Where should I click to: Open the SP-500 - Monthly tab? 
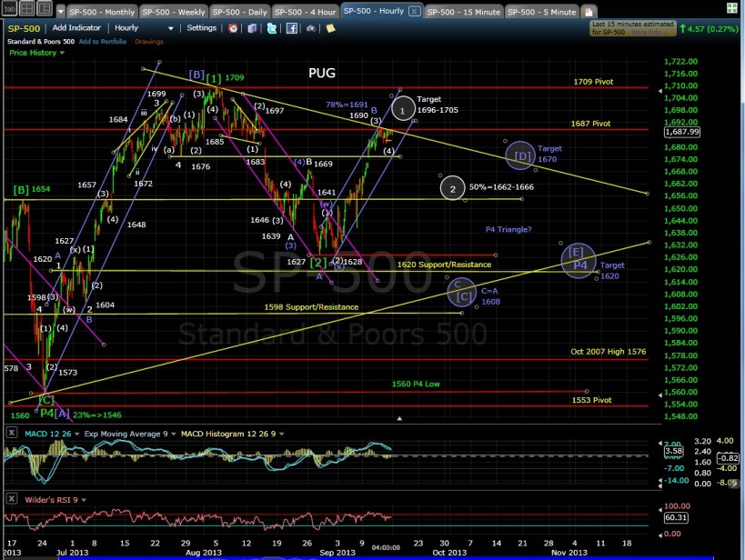102,12
